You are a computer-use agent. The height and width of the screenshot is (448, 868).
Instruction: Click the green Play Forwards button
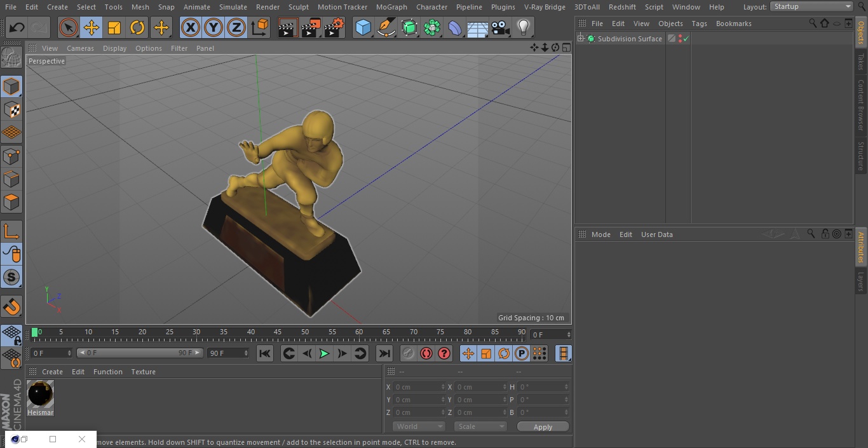pyautogui.click(x=324, y=353)
